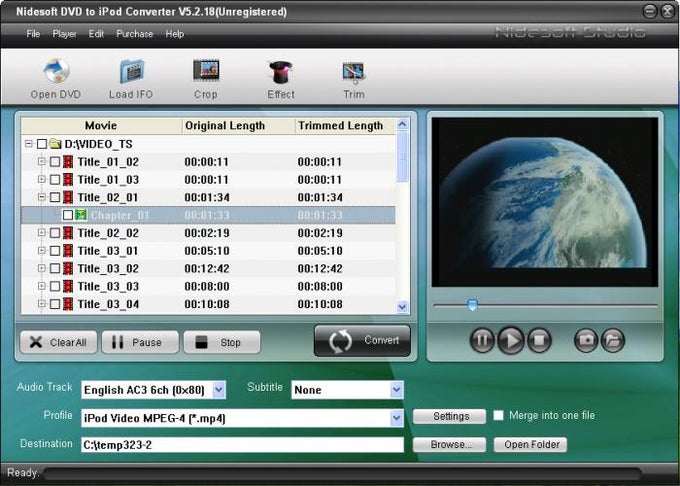
Task: Click the film icon of Title_01_03
Action: pos(68,179)
